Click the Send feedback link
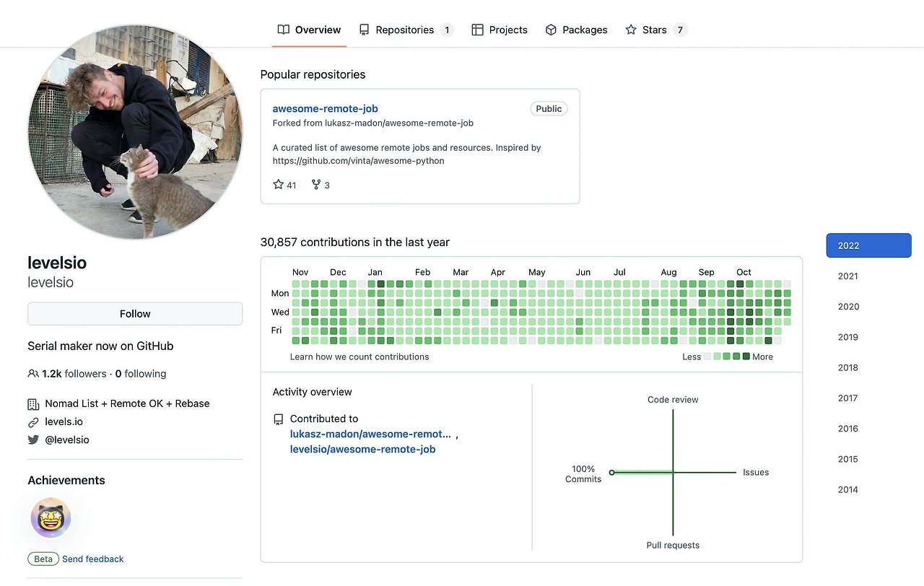This screenshot has height=586, width=924. point(93,559)
